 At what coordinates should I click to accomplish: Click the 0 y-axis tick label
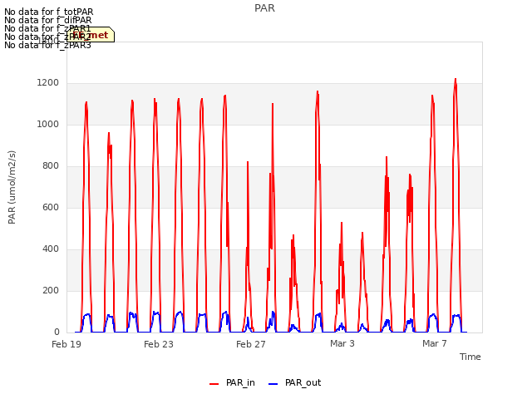click(x=57, y=332)
